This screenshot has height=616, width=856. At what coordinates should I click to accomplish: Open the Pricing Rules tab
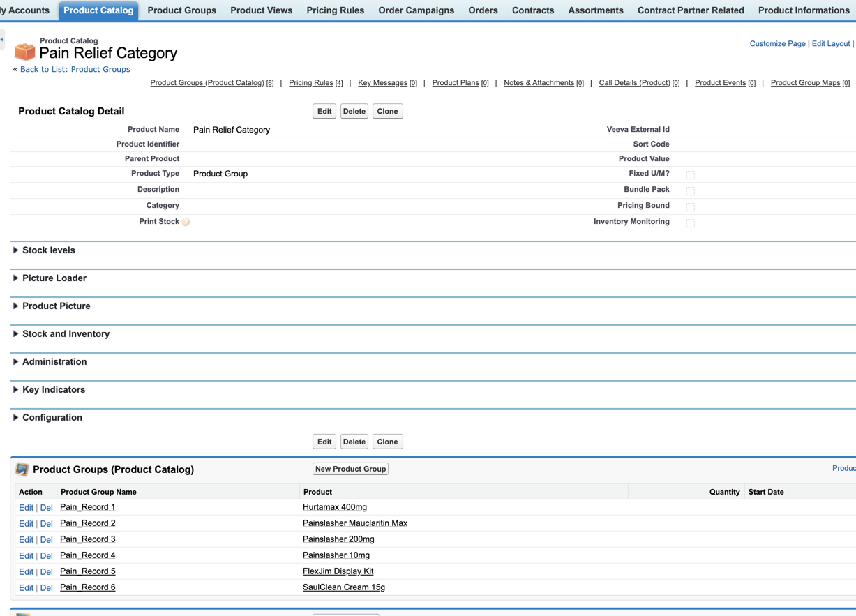pyautogui.click(x=335, y=10)
